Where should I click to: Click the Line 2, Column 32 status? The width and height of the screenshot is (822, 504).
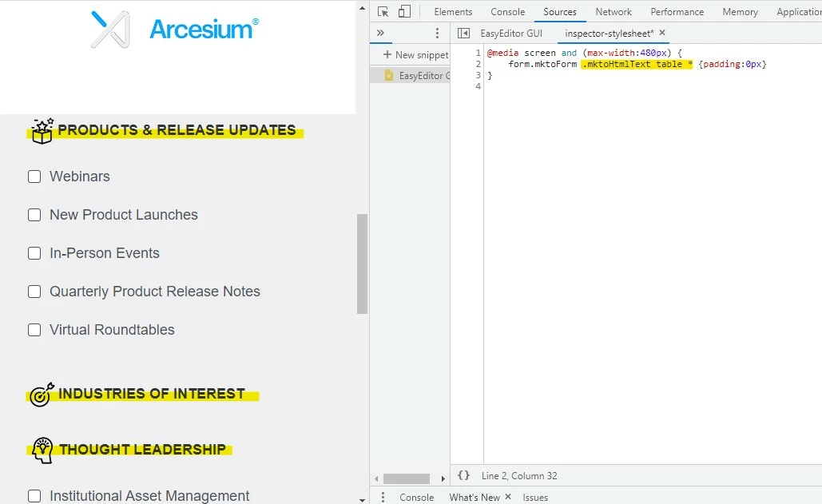point(519,476)
